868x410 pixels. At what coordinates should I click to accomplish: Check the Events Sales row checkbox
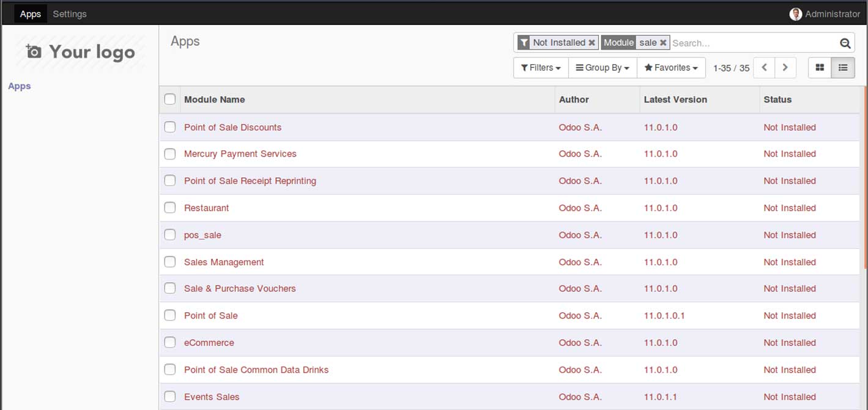click(170, 397)
